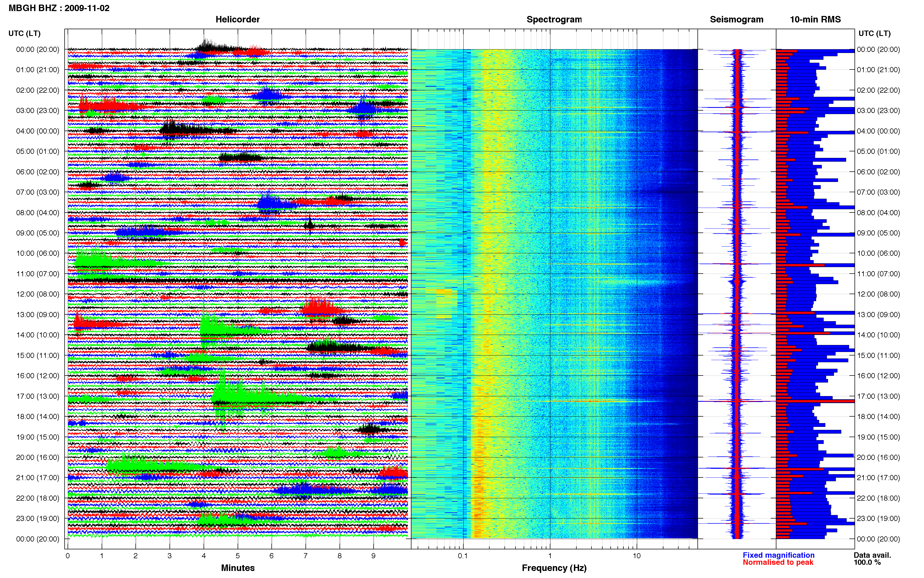Click right-axis time label '19:00 (15:00)'
The image size is (924, 578).
tap(878, 437)
